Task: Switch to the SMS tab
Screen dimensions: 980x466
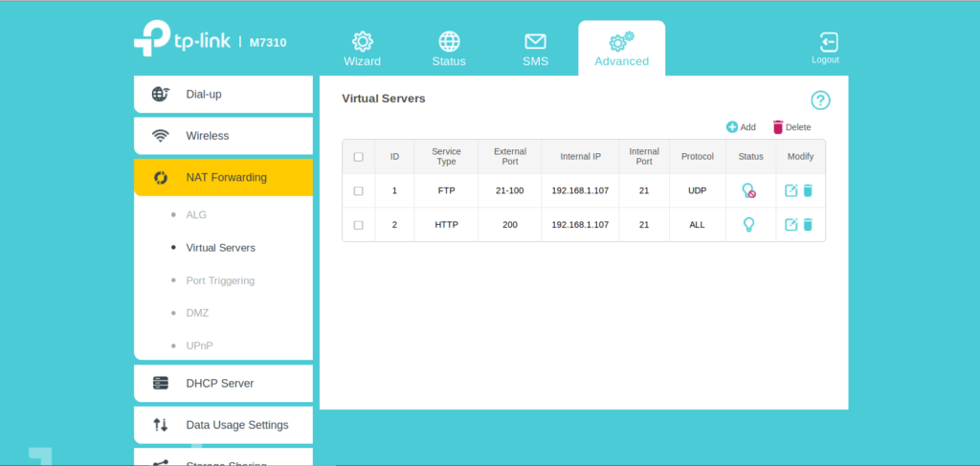Action: pyautogui.click(x=535, y=50)
